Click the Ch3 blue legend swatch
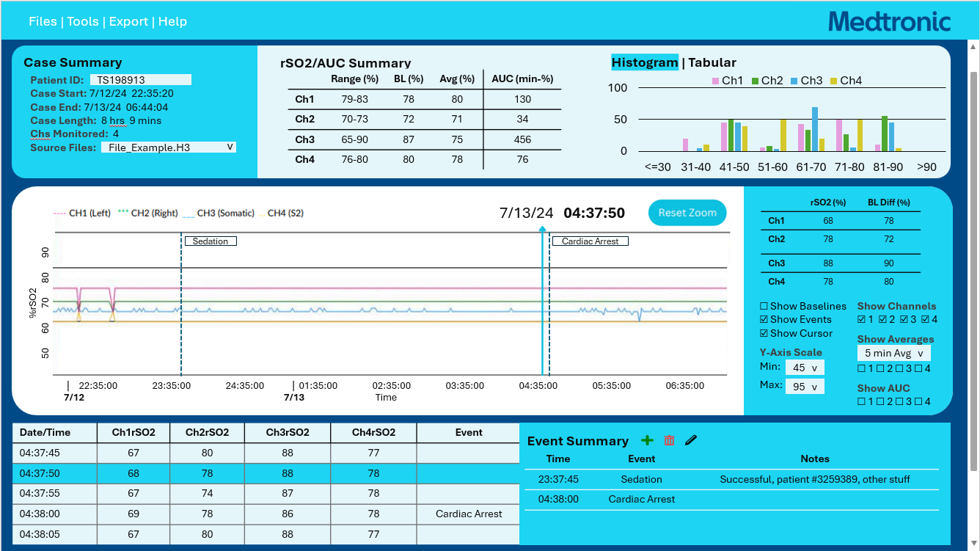 click(794, 81)
